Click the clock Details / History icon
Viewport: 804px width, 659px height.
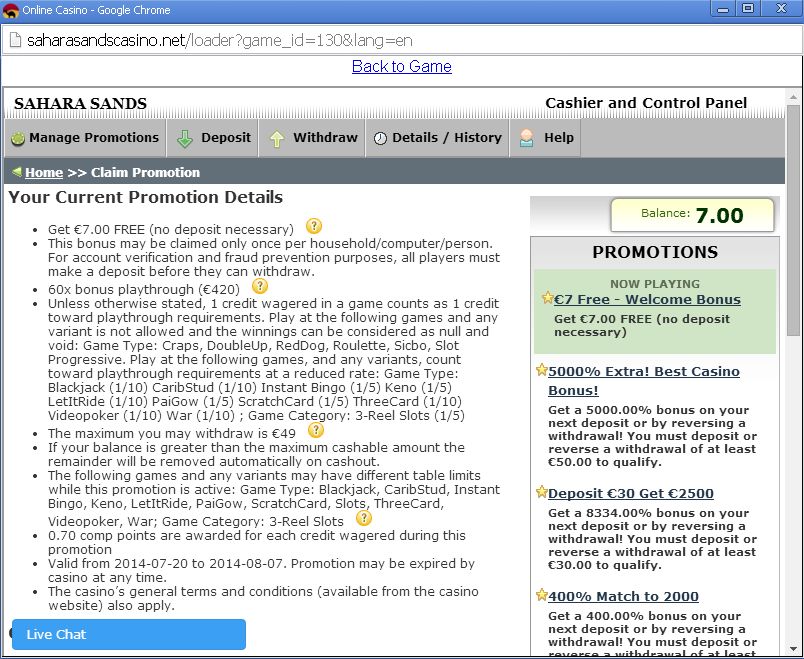380,138
